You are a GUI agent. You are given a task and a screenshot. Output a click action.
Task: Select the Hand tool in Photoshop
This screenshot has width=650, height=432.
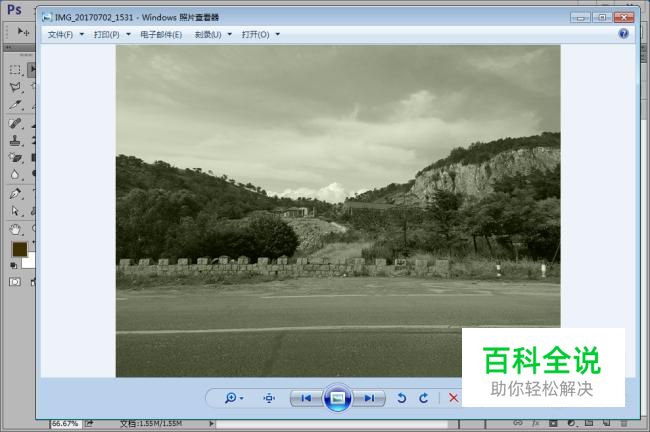point(15,229)
